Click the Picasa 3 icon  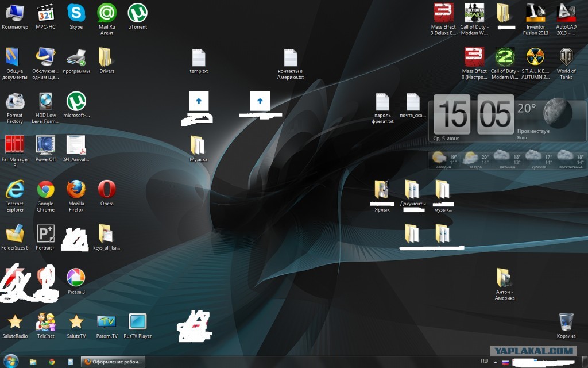76,278
